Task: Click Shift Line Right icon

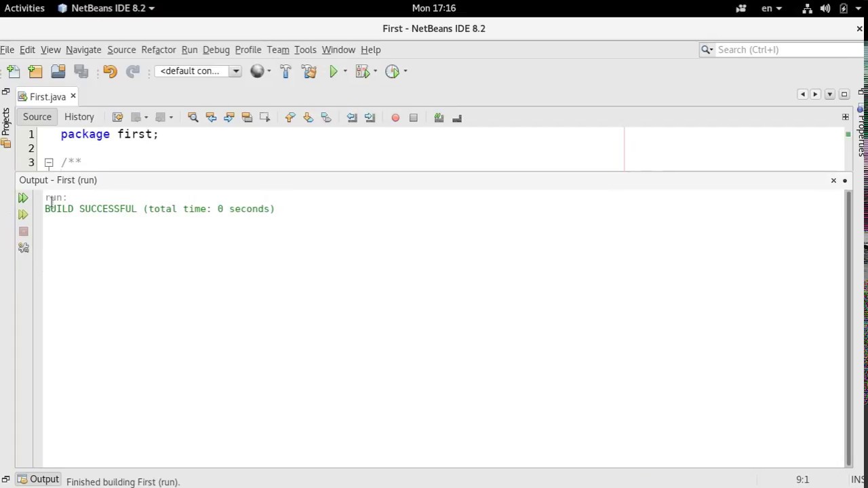Action: point(370,117)
